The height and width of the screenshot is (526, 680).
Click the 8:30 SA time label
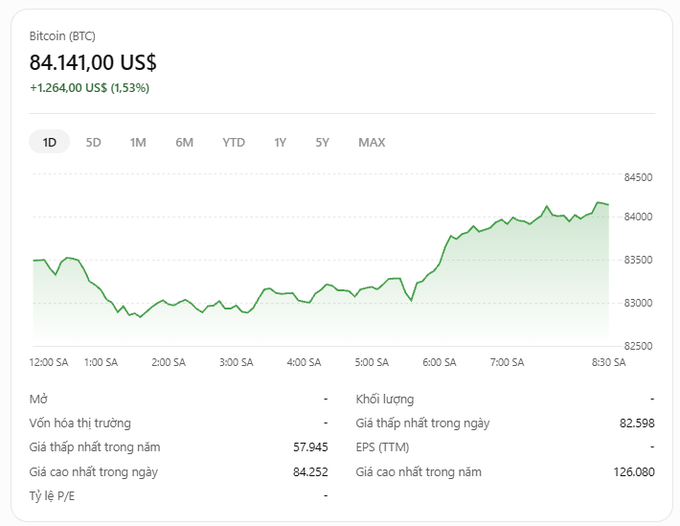coord(609,362)
